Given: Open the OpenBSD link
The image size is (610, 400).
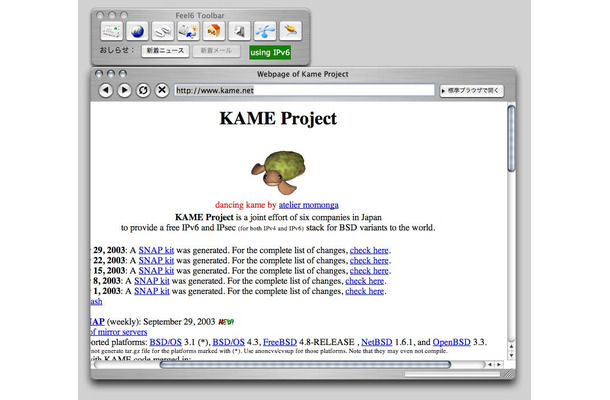Looking at the screenshot, I should (452, 342).
